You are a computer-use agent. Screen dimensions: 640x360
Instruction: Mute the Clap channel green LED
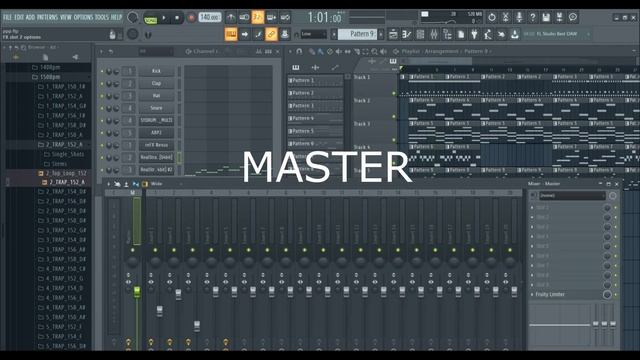102,84
